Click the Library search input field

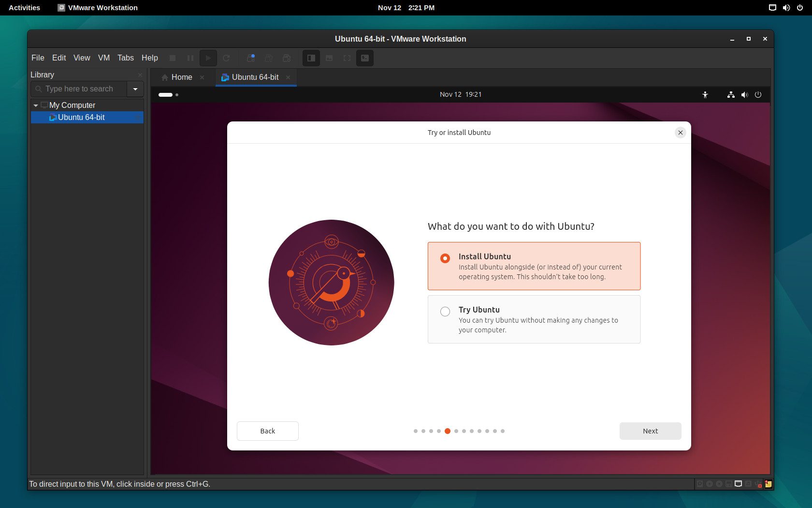pyautogui.click(x=79, y=89)
